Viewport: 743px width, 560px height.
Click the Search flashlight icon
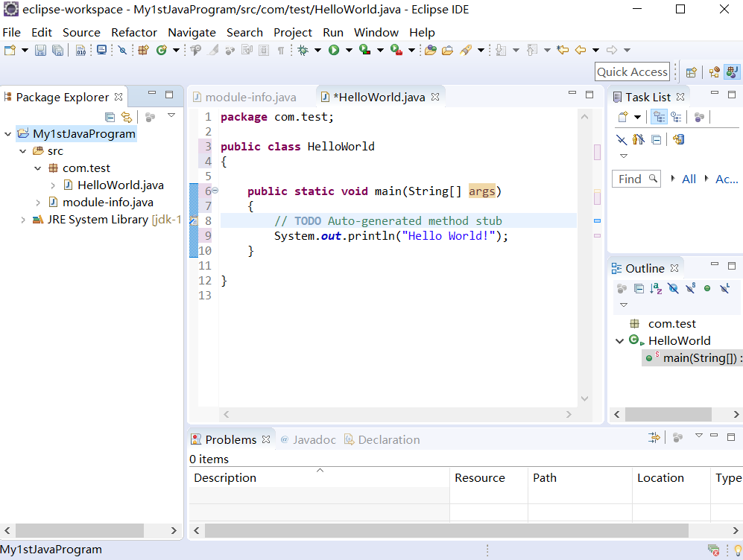(466, 50)
